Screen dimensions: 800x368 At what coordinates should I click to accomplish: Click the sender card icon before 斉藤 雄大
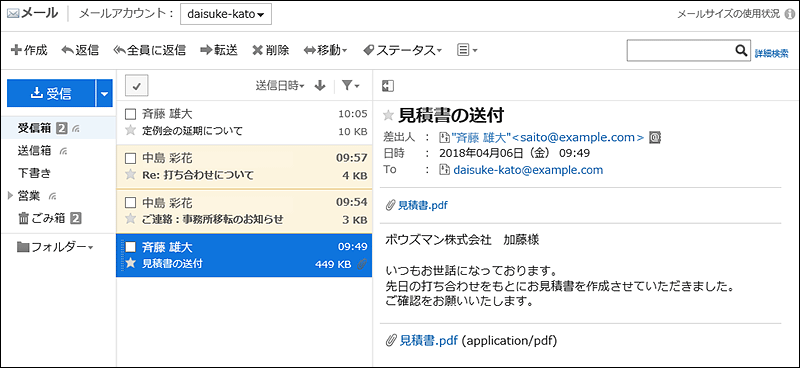pos(443,137)
